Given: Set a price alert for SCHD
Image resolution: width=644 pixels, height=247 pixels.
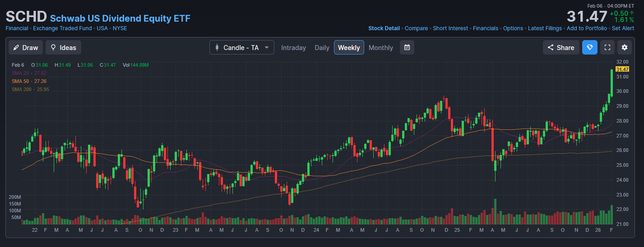Looking at the screenshot, I should pyautogui.click(x=623, y=28).
